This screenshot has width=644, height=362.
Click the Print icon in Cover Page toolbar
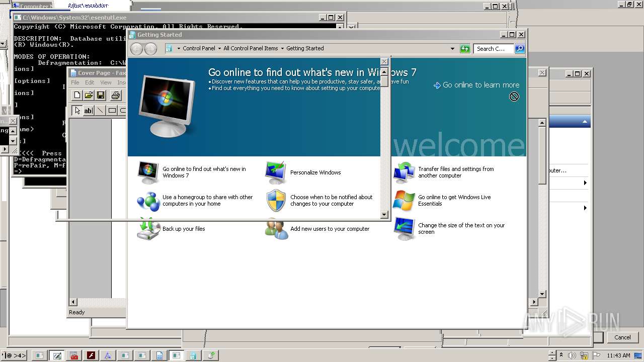point(116,95)
